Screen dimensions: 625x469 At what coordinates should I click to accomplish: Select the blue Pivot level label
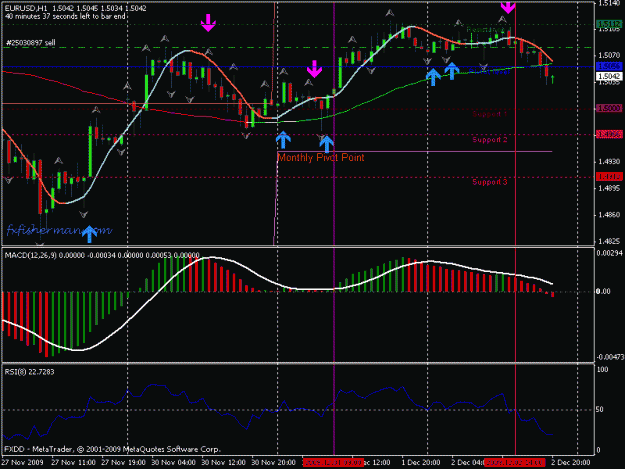pyautogui.click(x=489, y=72)
